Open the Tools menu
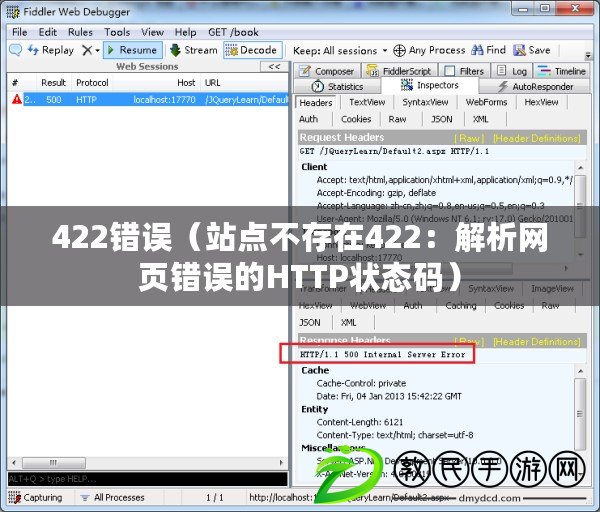The width and height of the screenshot is (600, 512). pos(117,32)
